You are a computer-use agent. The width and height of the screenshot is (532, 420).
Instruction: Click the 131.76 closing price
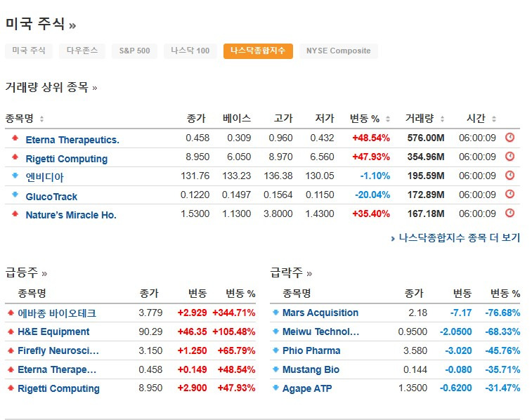(x=195, y=176)
